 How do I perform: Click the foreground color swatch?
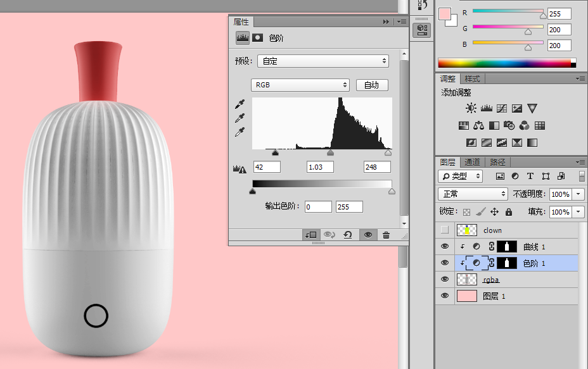(x=444, y=14)
